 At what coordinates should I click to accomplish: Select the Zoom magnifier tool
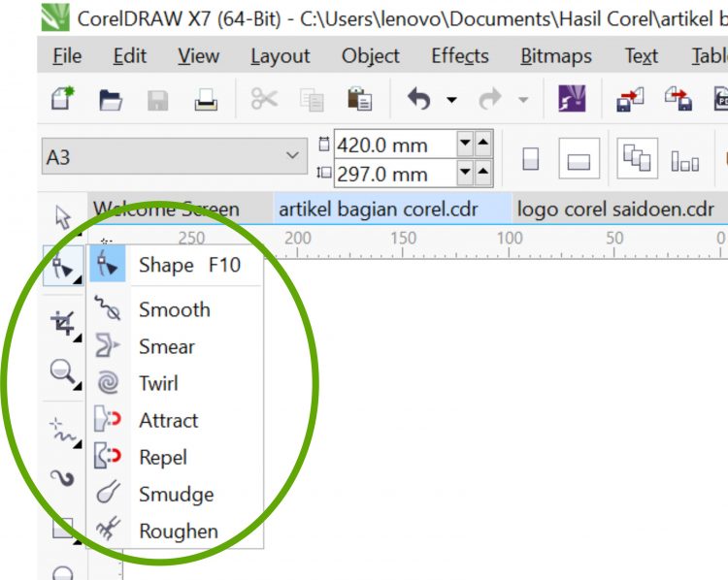pos(63,372)
